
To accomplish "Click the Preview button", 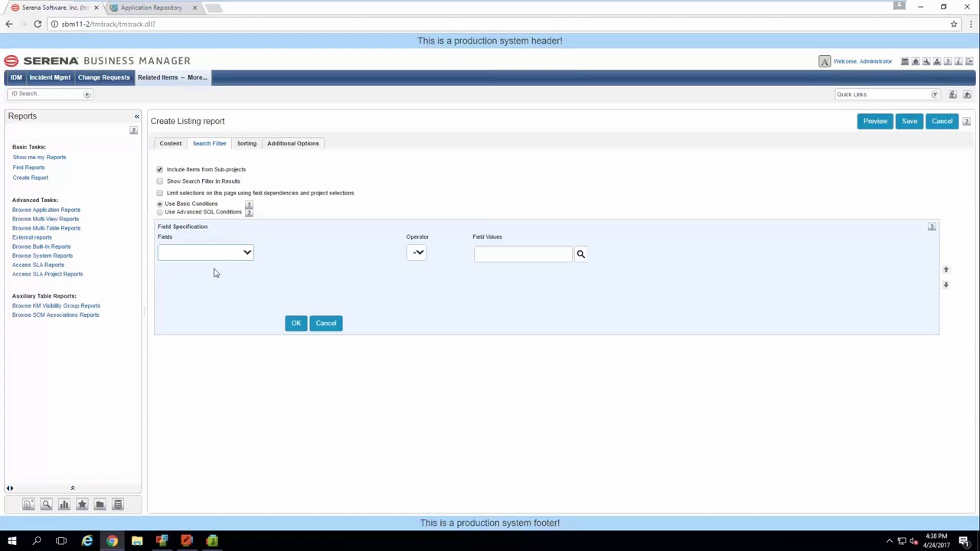I will (875, 121).
